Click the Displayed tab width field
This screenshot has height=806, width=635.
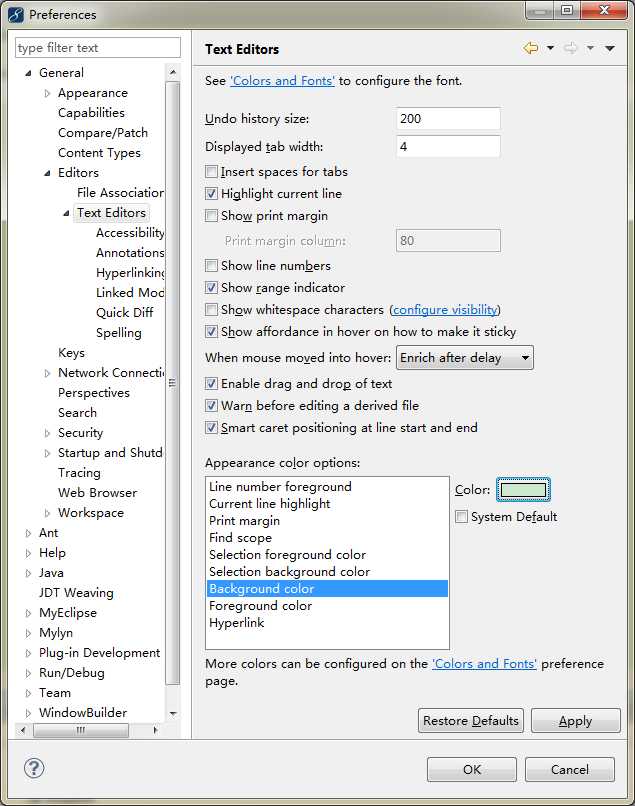pos(448,146)
